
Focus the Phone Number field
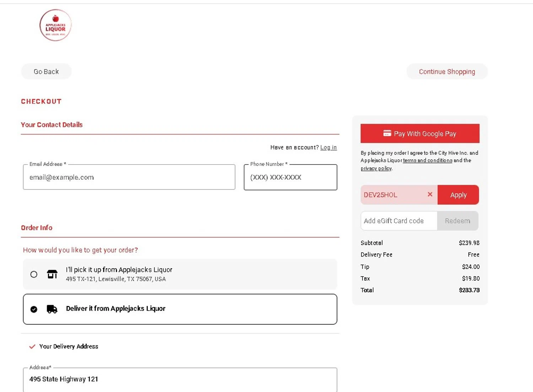point(290,177)
